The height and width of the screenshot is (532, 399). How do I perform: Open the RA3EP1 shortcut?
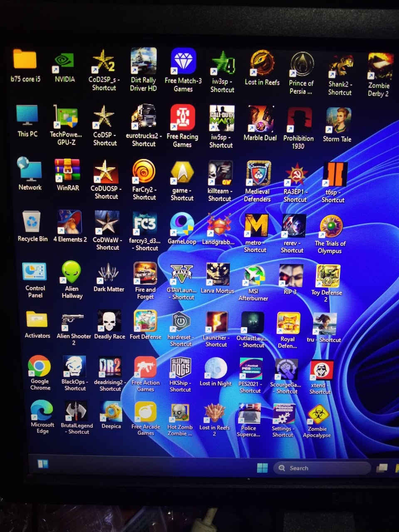296,175
